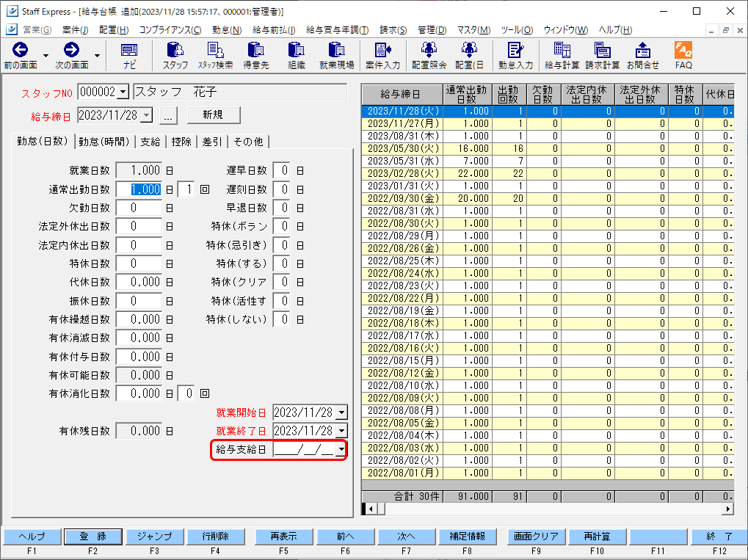Open the 就業終了日 date dropdown
Screen dimensions: 748x560
(341, 431)
